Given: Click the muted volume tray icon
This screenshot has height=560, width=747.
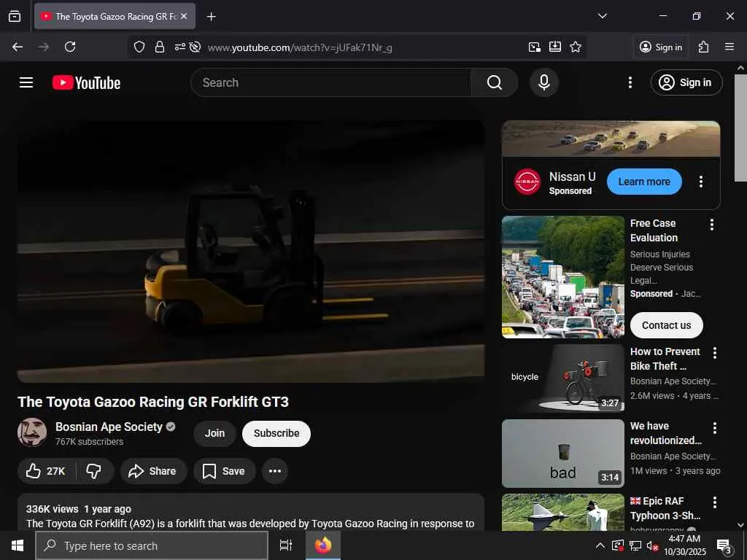Looking at the screenshot, I should 652,545.
